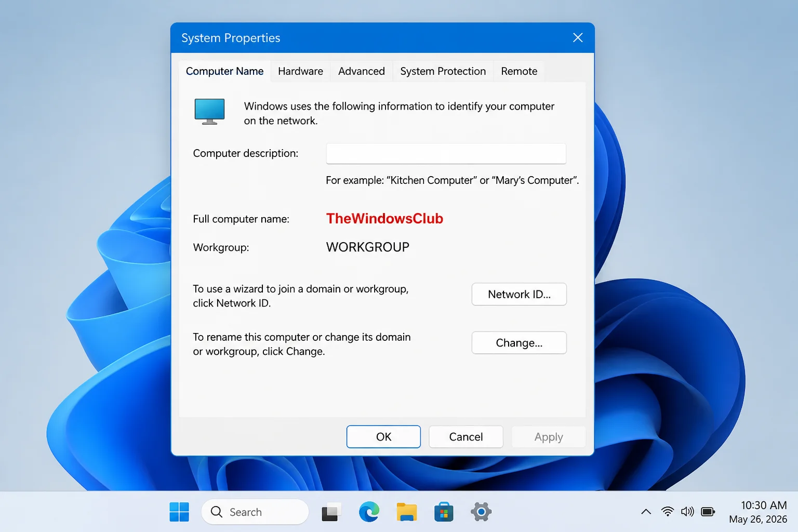
Task: Open the clock showing 10:30 AM
Action: point(764,506)
